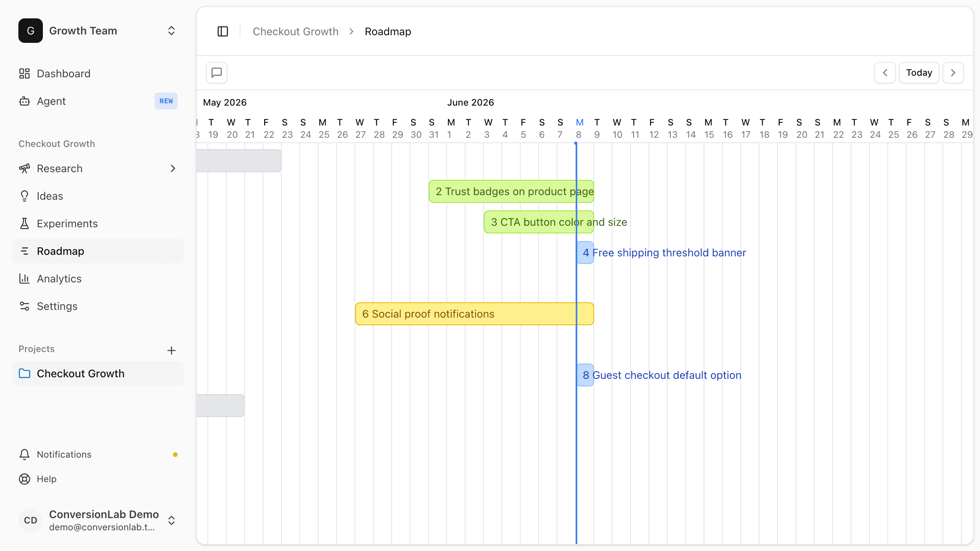
Task: Add a new project with plus icon
Action: pos(171,350)
